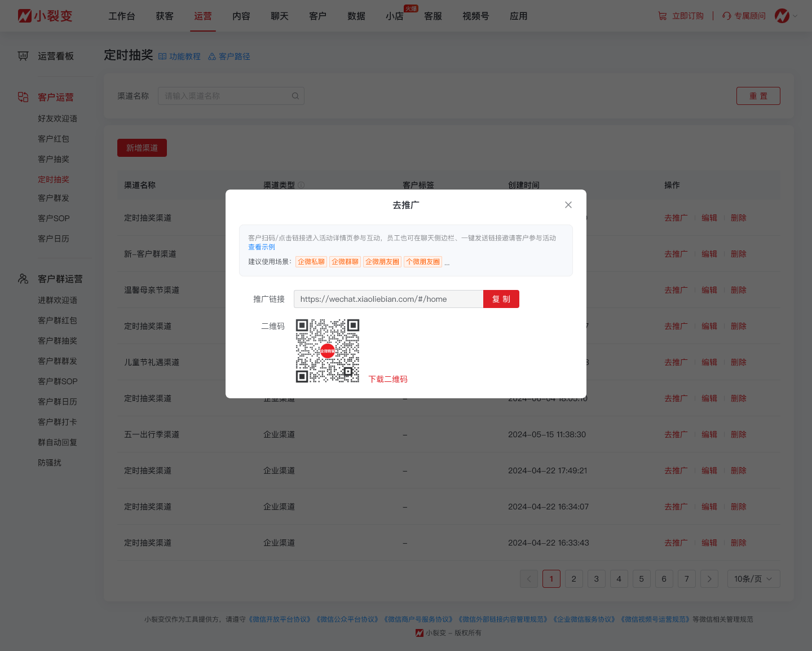Open 《微信视频号运营规范》 footer link
Viewport: 812px width, 651px height.
tap(655, 619)
